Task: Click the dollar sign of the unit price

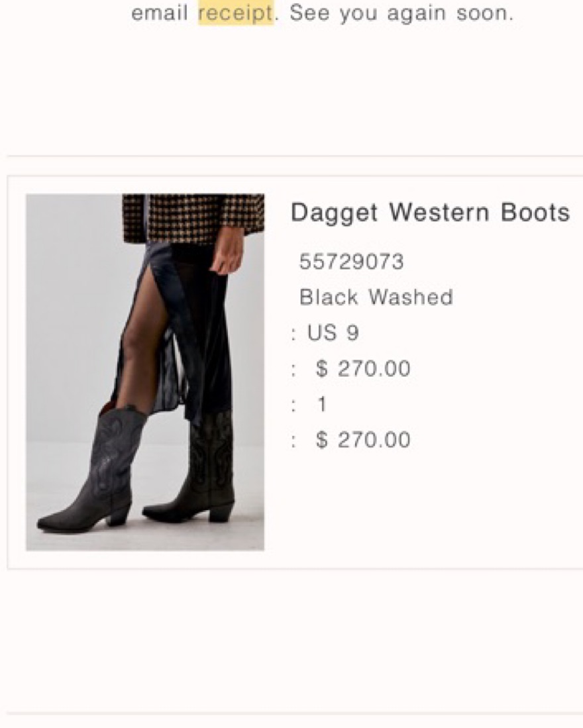Action: pyautogui.click(x=322, y=369)
